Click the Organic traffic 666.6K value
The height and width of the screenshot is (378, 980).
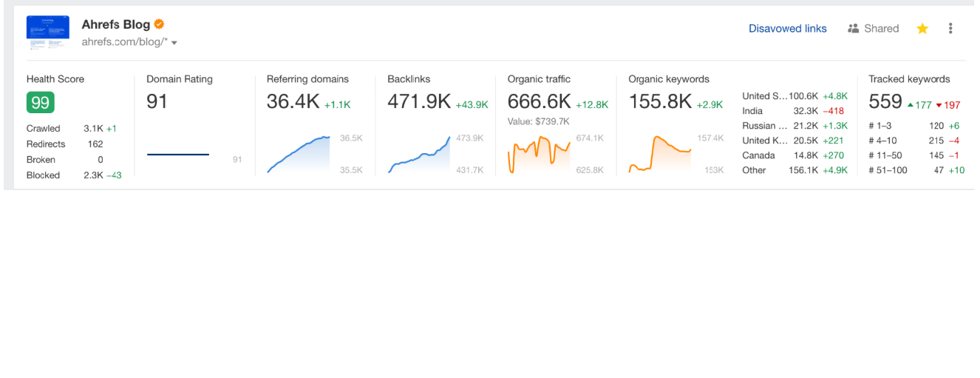539,102
